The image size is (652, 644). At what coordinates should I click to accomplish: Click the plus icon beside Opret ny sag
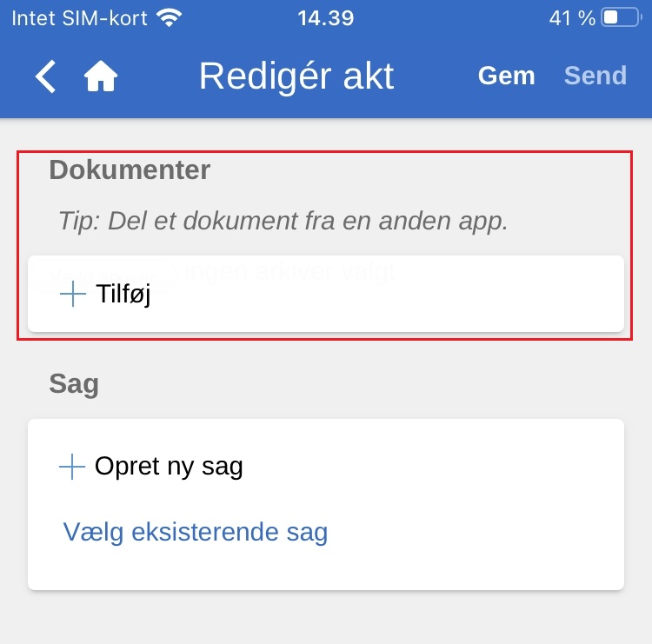(x=72, y=467)
